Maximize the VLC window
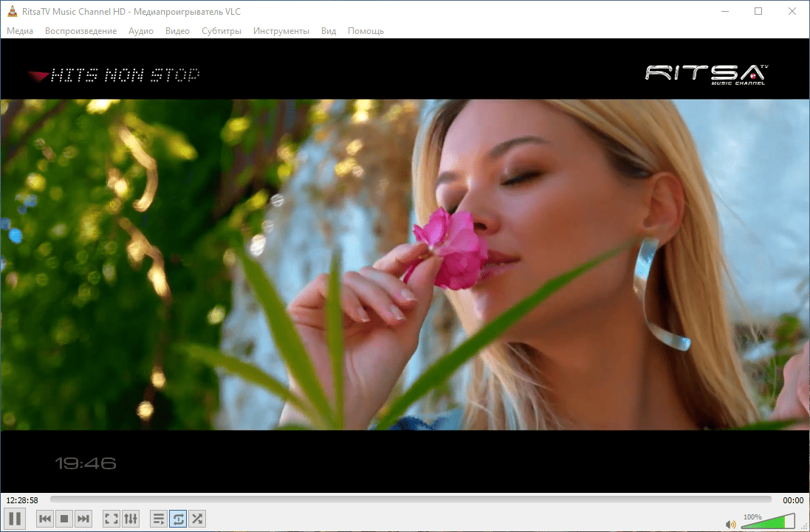810x532 pixels. [758, 11]
